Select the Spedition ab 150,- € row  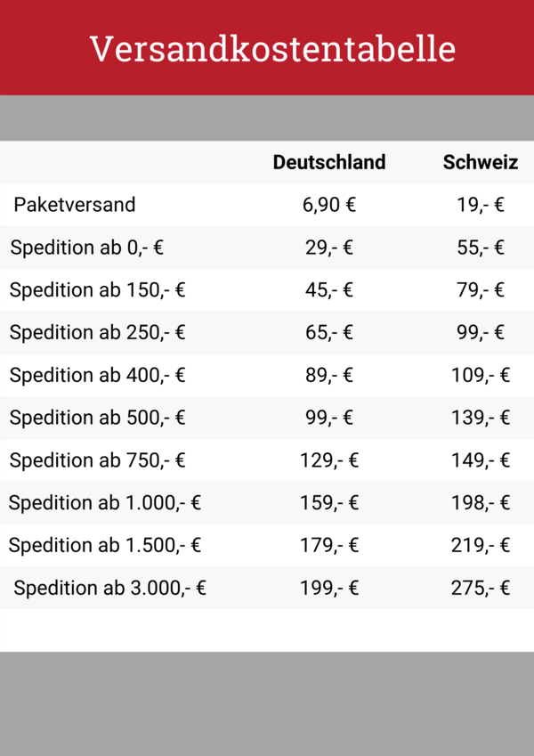(x=267, y=289)
